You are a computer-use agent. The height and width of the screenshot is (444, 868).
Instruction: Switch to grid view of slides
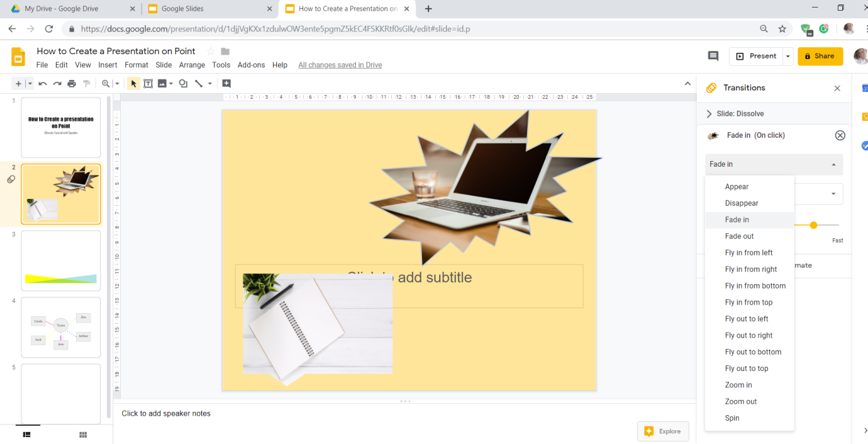83,435
